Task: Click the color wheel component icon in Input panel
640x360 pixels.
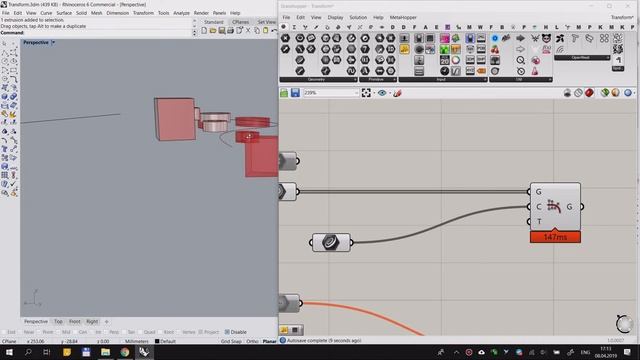Action: [x=456, y=60]
